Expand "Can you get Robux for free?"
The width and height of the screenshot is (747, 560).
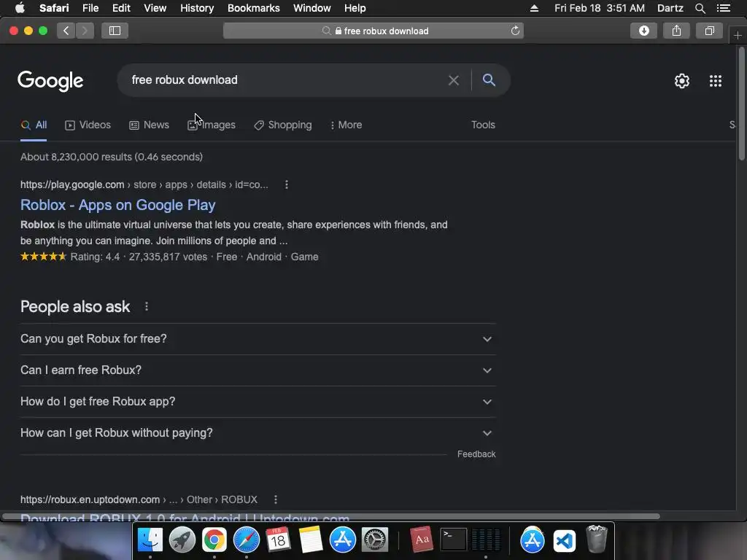(x=258, y=339)
